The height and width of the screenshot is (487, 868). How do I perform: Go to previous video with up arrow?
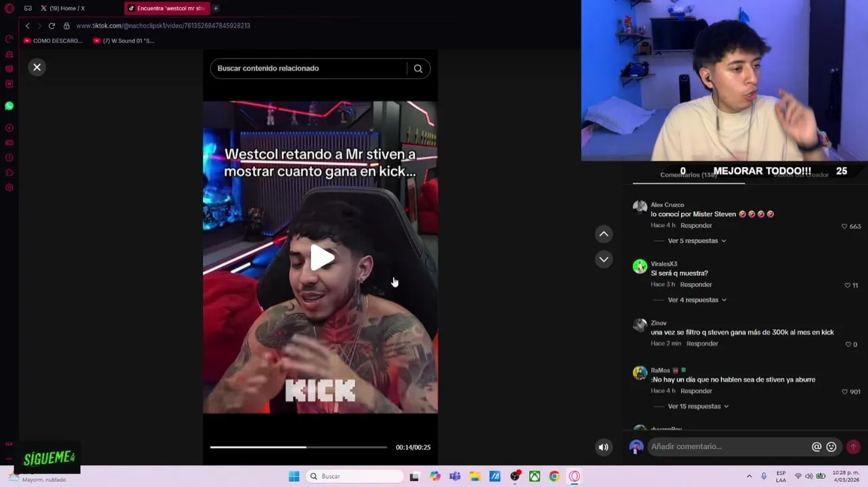(x=603, y=234)
